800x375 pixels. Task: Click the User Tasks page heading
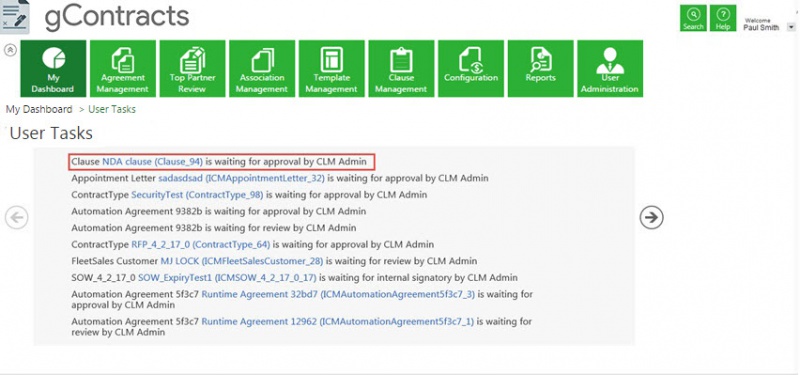[51, 133]
